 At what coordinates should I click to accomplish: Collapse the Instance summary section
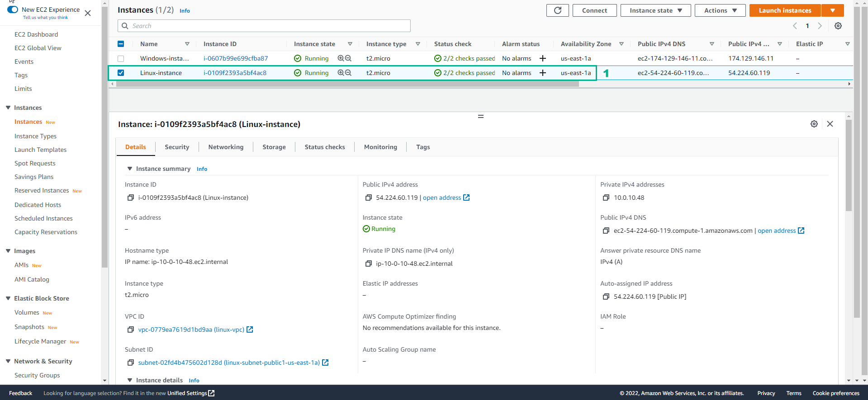pyautogui.click(x=130, y=169)
